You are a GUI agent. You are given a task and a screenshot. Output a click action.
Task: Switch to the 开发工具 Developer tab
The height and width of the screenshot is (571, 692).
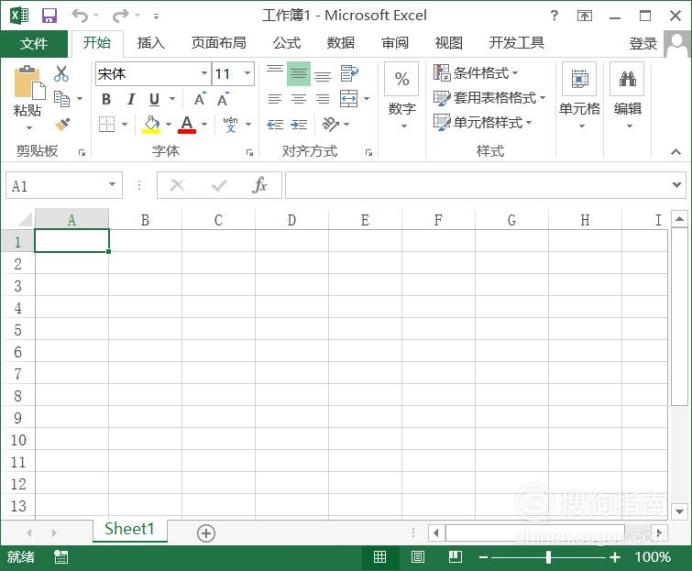(516, 43)
